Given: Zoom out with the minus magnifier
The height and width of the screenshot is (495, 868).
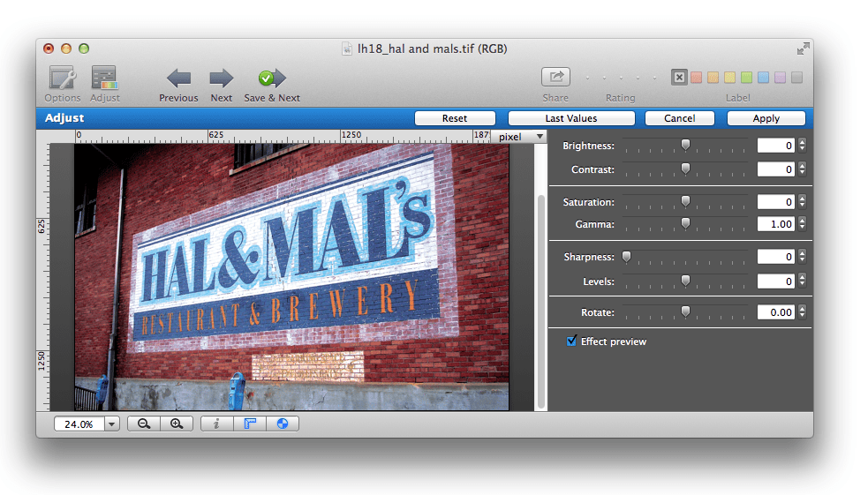Looking at the screenshot, I should click(x=144, y=424).
